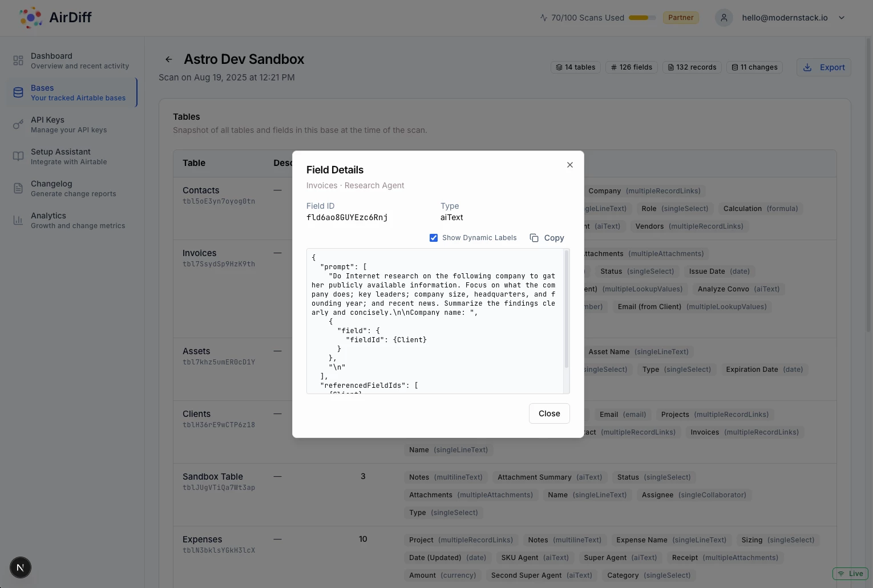
Task: Click the 11 changes badge
Action: pos(755,67)
